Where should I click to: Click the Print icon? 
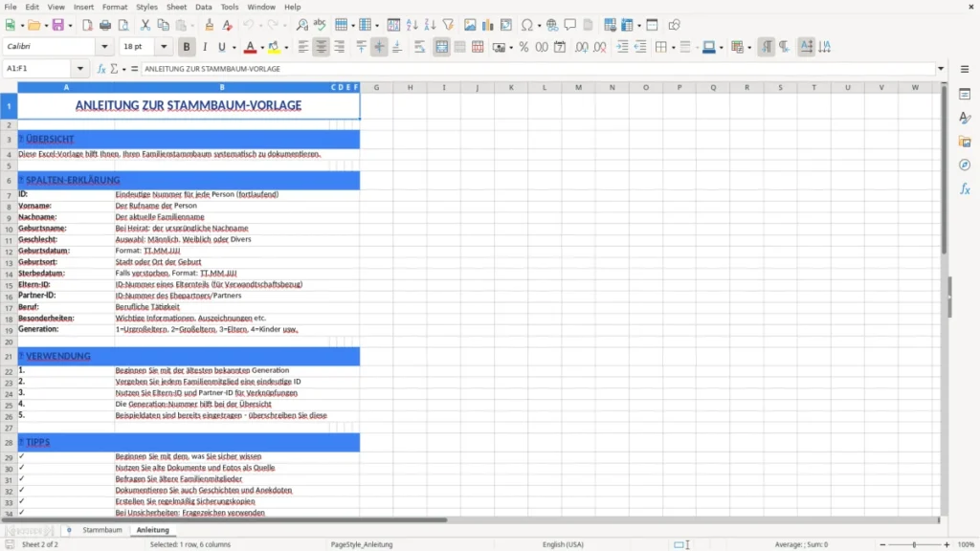pos(105,25)
